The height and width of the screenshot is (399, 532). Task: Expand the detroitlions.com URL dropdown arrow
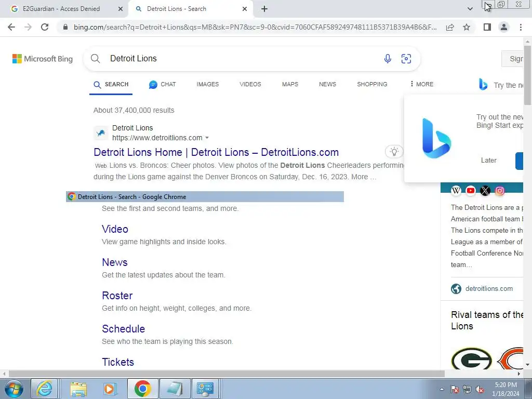coord(207,138)
